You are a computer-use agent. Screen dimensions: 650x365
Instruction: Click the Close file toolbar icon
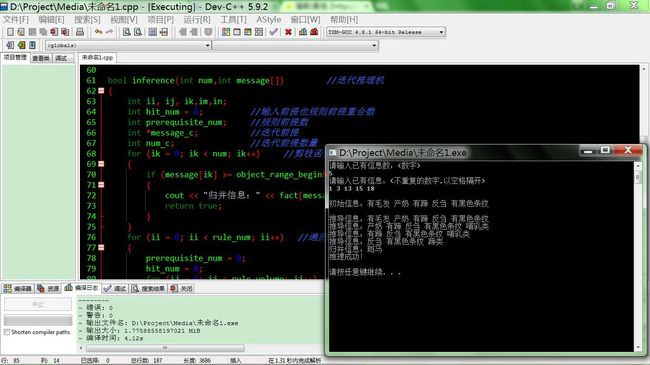click(54, 32)
